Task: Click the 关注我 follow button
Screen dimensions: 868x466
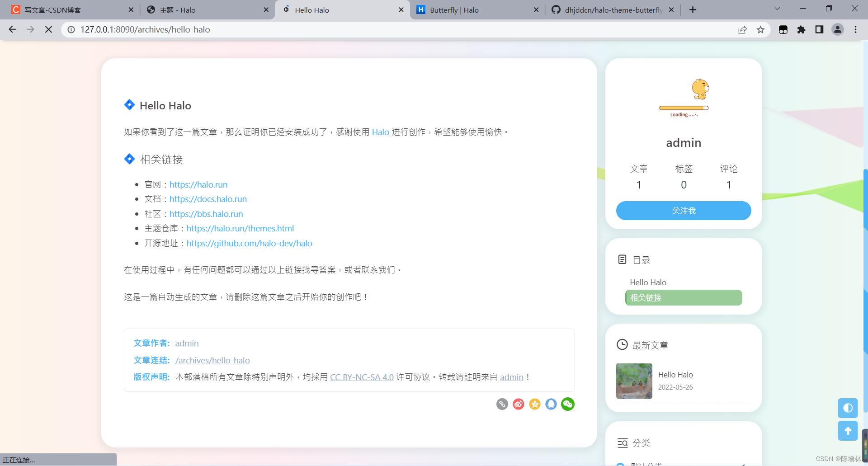Action: (x=684, y=211)
